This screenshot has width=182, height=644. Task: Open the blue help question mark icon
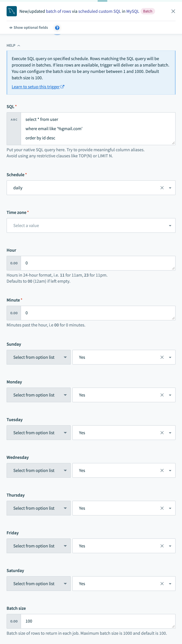[x=57, y=28]
